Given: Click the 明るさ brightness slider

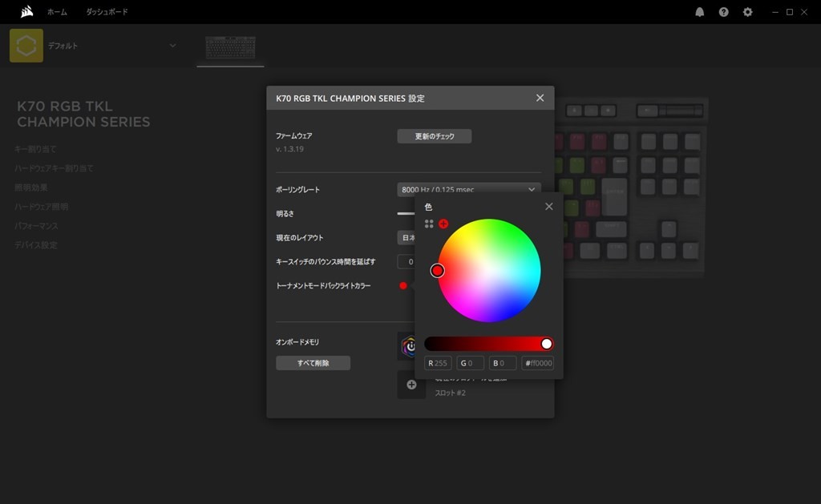Looking at the screenshot, I should click(406, 213).
